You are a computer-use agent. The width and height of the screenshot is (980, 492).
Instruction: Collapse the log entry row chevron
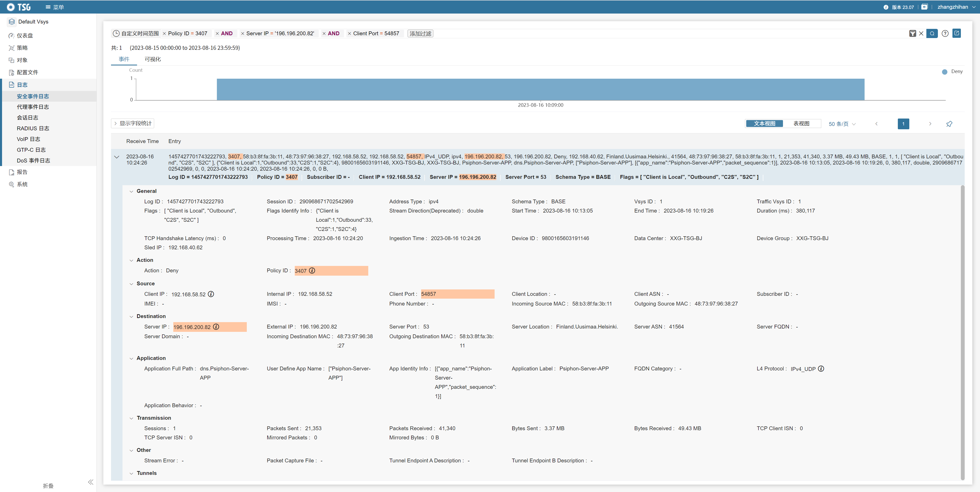pyautogui.click(x=117, y=157)
